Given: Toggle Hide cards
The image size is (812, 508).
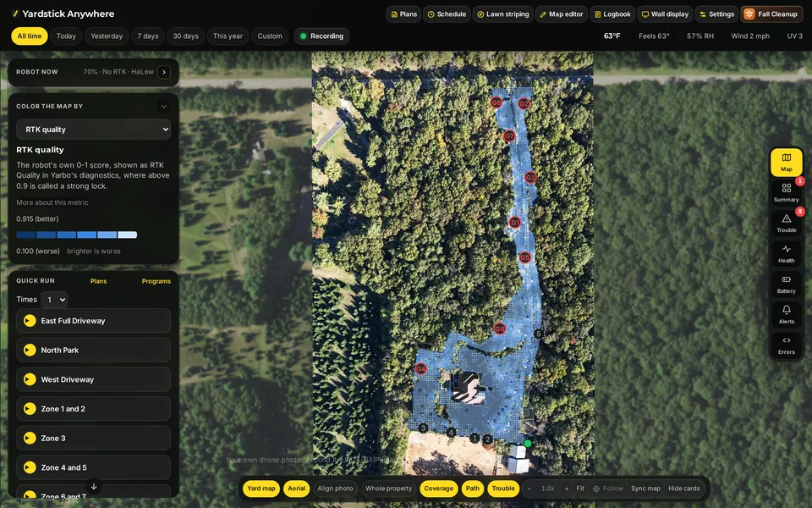Looking at the screenshot, I should 683,489.
